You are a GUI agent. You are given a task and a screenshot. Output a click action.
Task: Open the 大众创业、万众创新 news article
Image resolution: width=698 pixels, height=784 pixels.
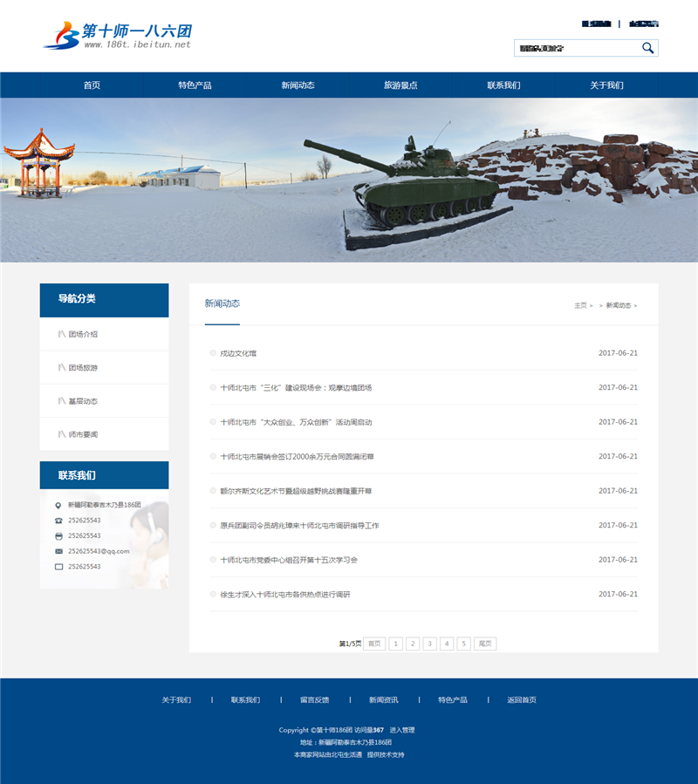click(296, 422)
